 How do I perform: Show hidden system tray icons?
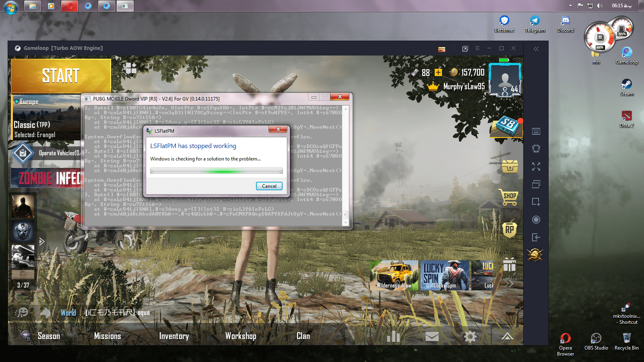tap(570, 6)
